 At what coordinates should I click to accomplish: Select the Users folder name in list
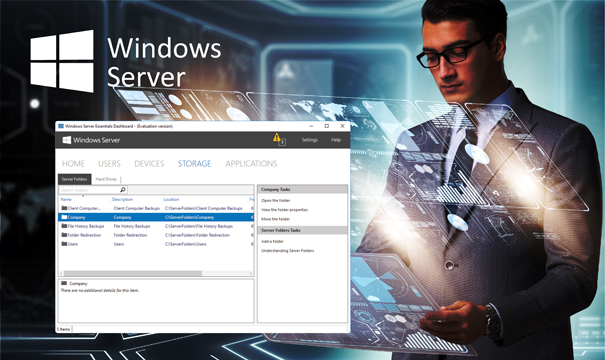73,244
